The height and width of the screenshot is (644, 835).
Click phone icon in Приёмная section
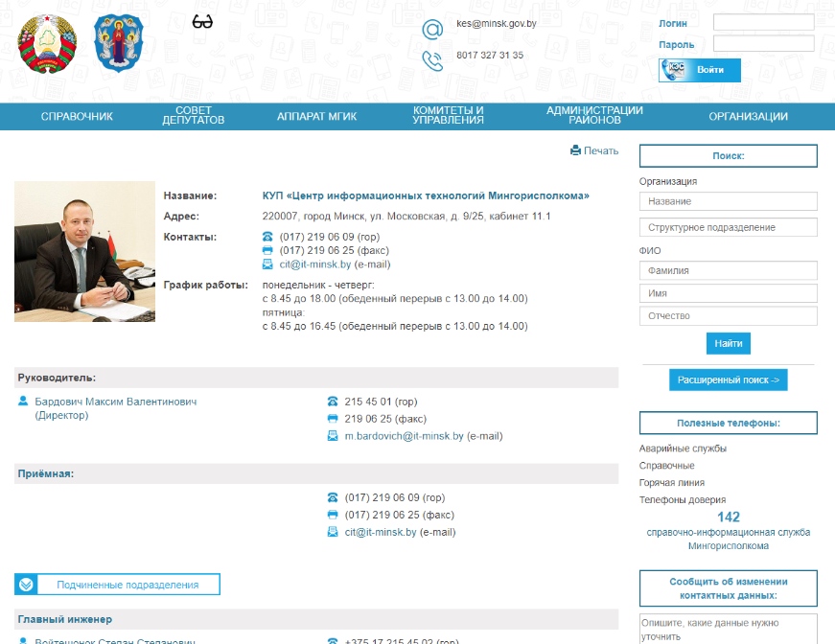click(333, 497)
